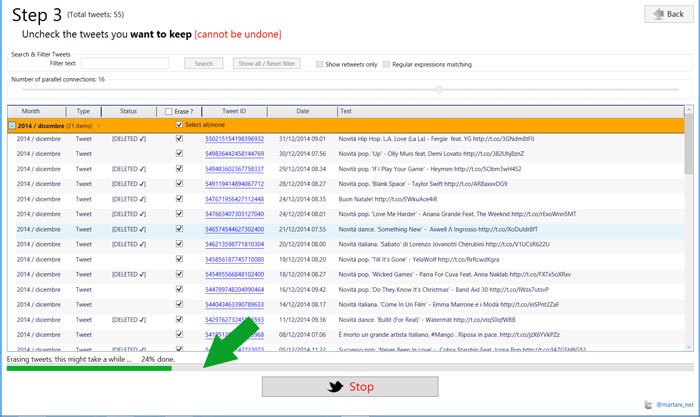The width and height of the screenshot is (700, 417).
Task: Uncheck erase box for Watermät tweet
Action: [179, 320]
